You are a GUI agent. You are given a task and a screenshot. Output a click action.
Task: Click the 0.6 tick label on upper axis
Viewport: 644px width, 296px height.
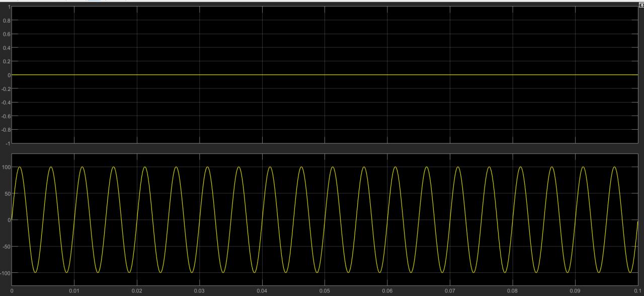7,34
